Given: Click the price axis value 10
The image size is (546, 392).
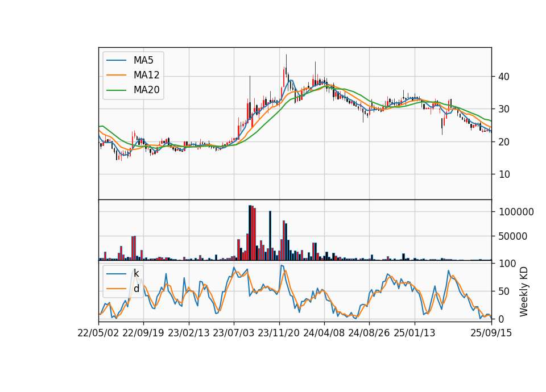Looking at the screenshot, I should [x=504, y=174].
